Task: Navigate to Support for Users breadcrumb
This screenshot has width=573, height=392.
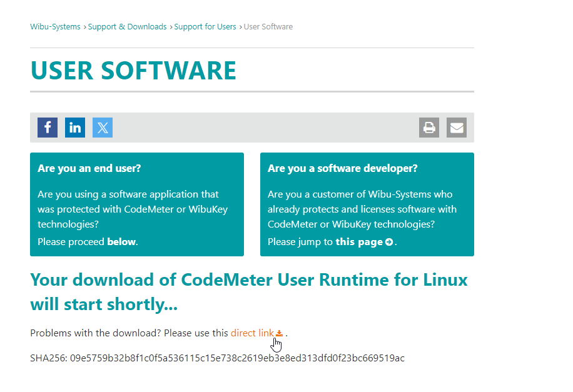Action: [x=205, y=27]
